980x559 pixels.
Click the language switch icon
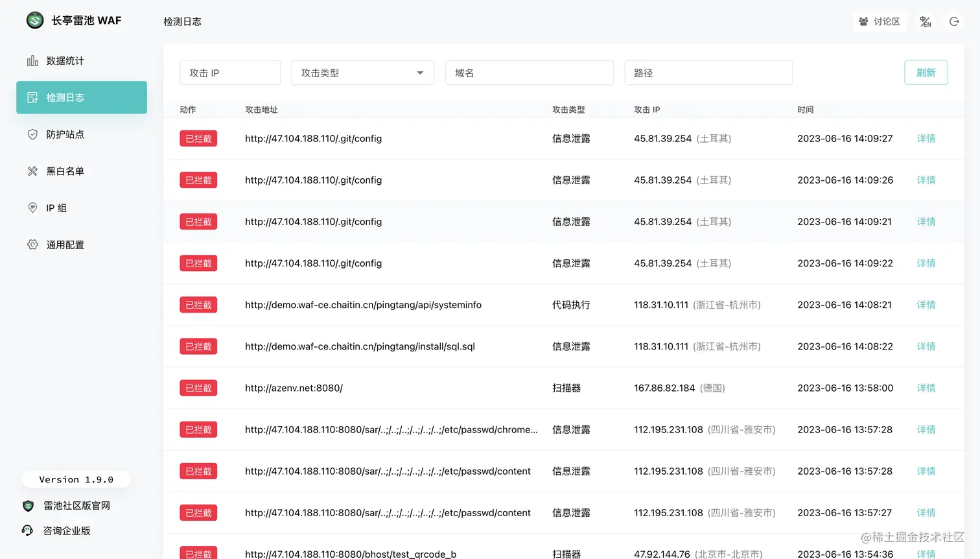pyautogui.click(x=926, y=21)
